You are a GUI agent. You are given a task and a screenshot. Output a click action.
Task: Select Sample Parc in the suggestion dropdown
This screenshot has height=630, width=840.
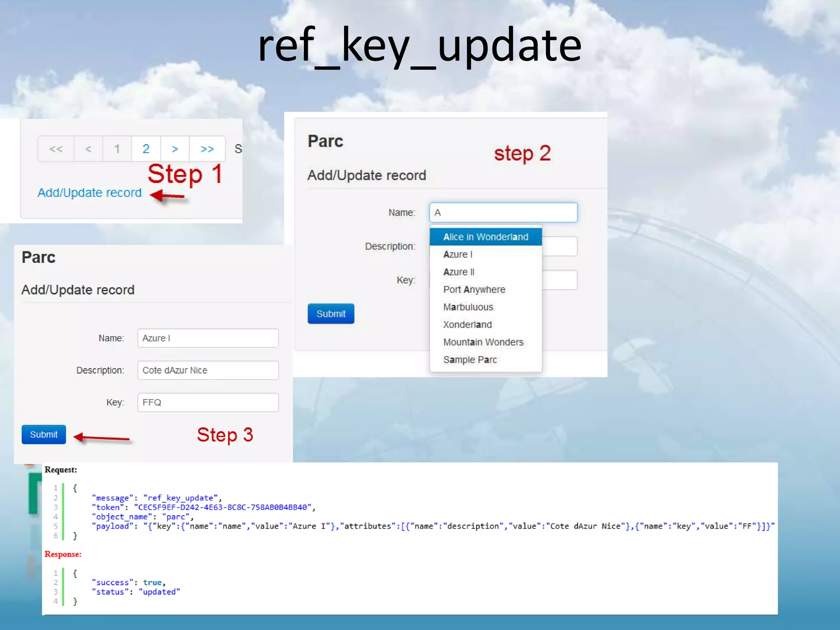click(x=486, y=360)
